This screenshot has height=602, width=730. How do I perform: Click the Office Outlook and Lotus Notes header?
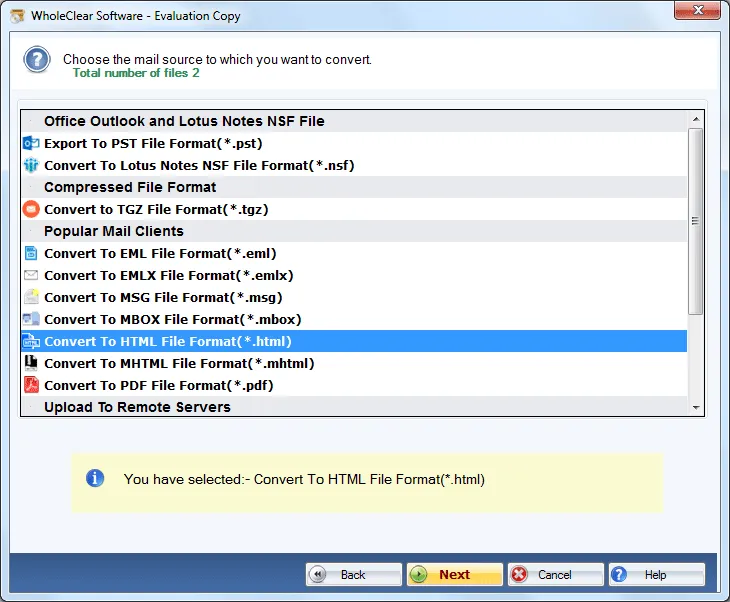point(354,121)
